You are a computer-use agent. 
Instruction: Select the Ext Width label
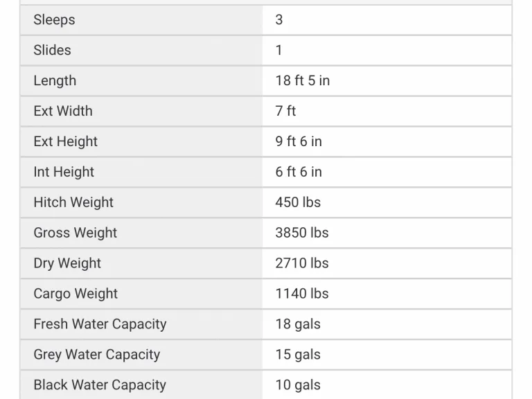63,111
